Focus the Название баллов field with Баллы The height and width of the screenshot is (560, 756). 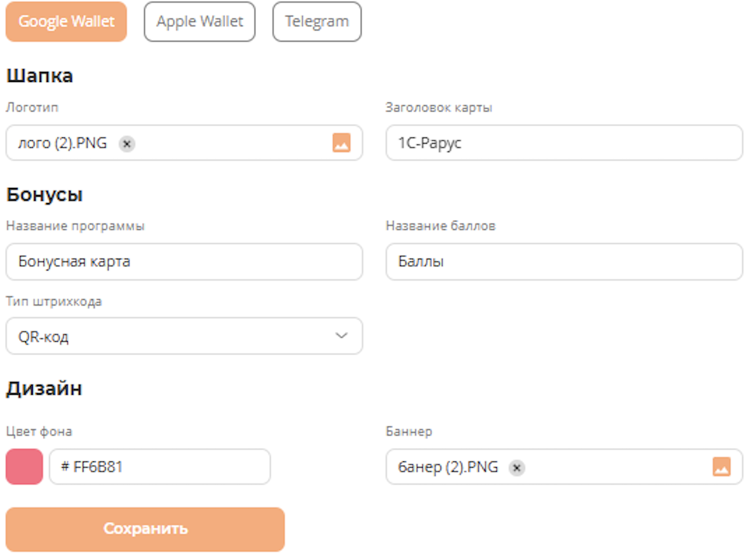564,262
